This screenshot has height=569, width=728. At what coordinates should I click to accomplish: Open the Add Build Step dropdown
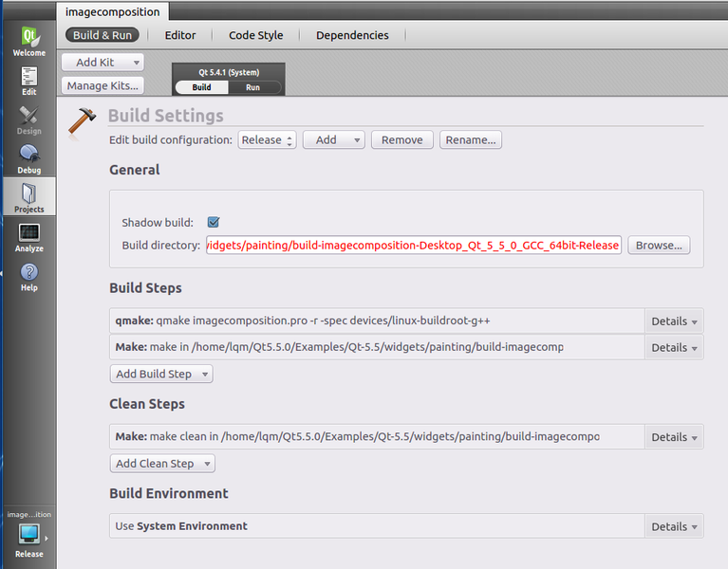pyautogui.click(x=160, y=375)
